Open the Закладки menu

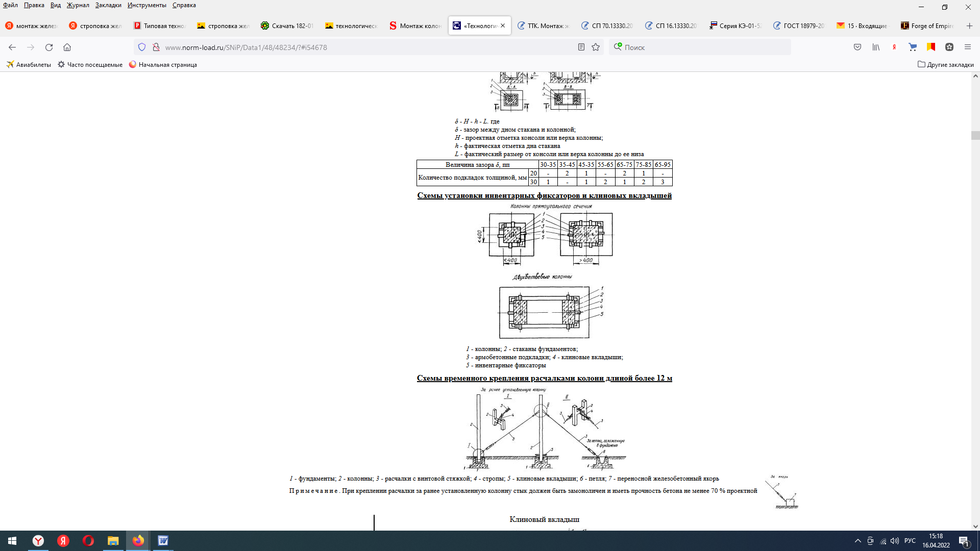[x=108, y=5]
